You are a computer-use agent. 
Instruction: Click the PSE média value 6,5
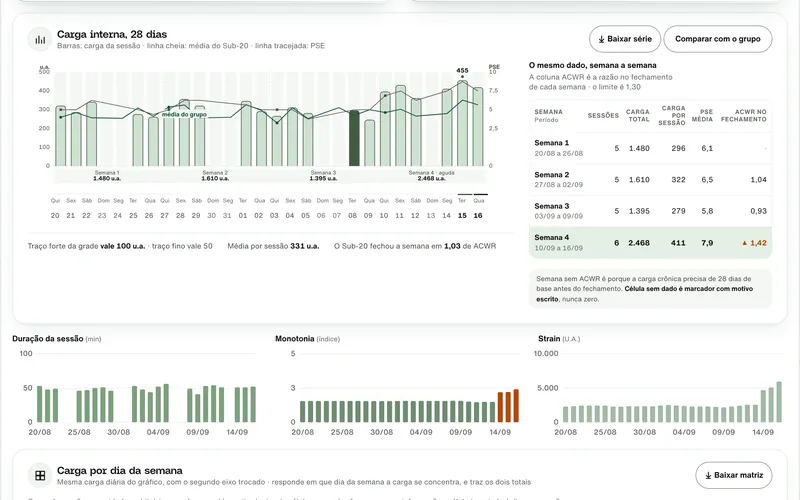[x=707, y=180]
